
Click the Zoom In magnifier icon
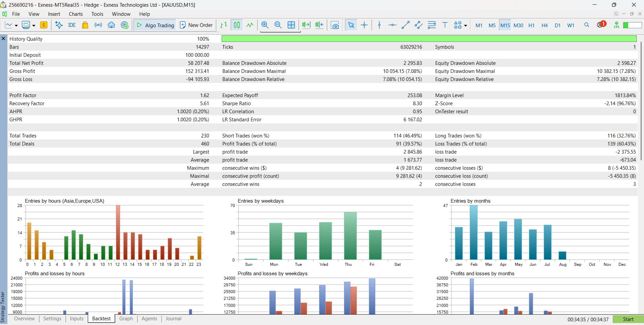pyautogui.click(x=265, y=25)
